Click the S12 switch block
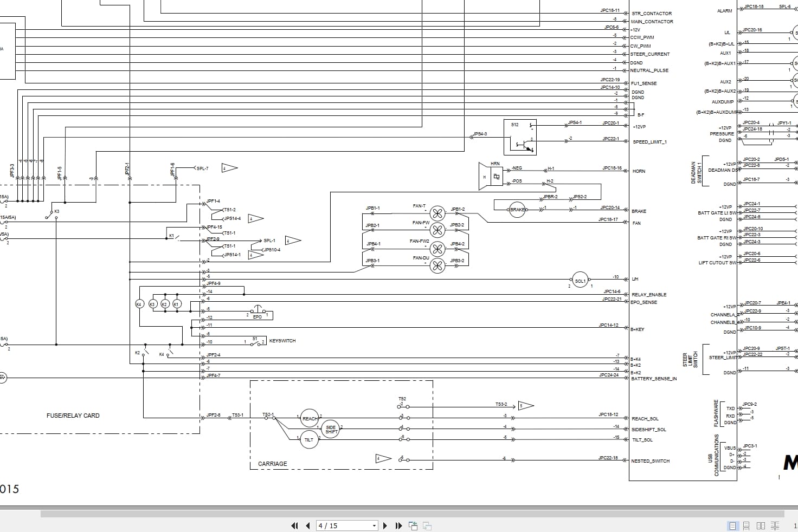This screenshot has height=532, width=798. [x=520, y=138]
